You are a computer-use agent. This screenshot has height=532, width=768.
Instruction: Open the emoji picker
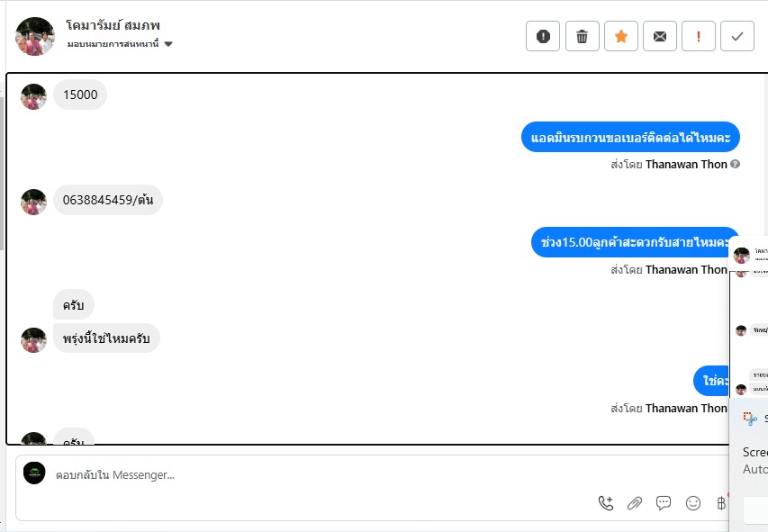692,503
